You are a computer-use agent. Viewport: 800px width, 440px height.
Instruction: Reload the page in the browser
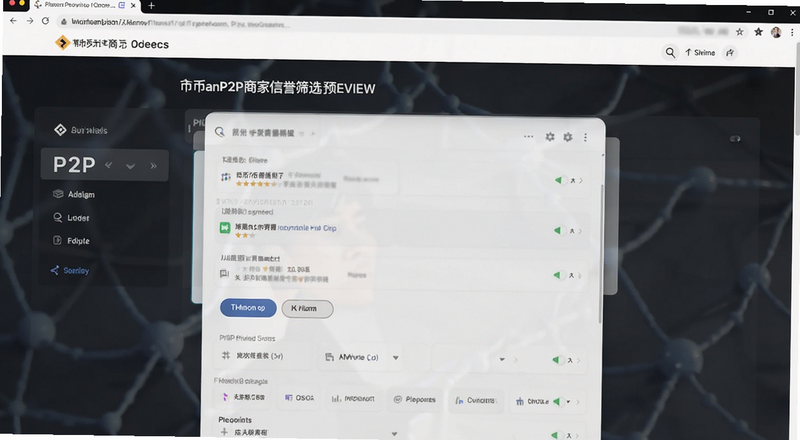click(45, 21)
